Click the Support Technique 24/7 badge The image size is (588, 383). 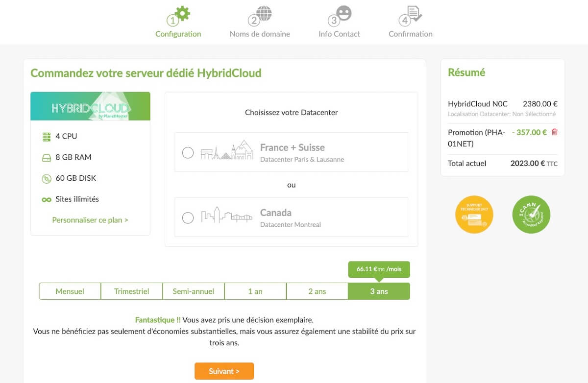click(474, 214)
